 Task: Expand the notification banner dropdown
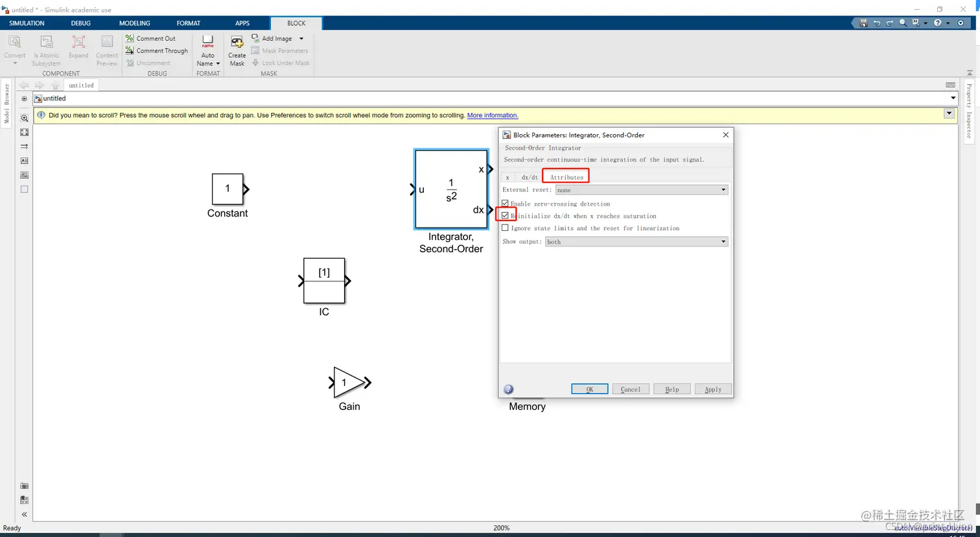(949, 113)
